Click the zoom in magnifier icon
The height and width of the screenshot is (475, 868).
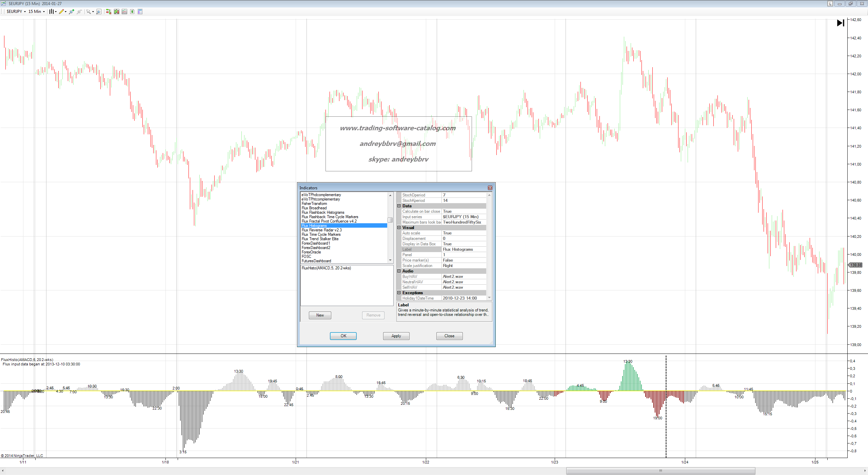pos(71,12)
